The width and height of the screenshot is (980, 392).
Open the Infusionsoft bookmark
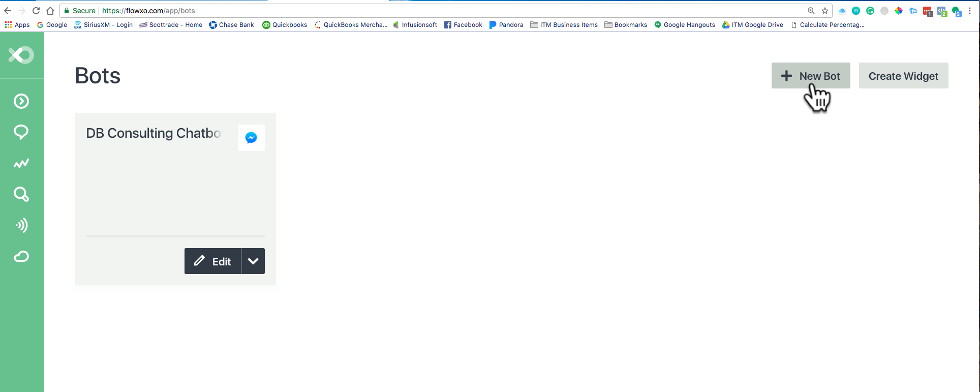(415, 24)
